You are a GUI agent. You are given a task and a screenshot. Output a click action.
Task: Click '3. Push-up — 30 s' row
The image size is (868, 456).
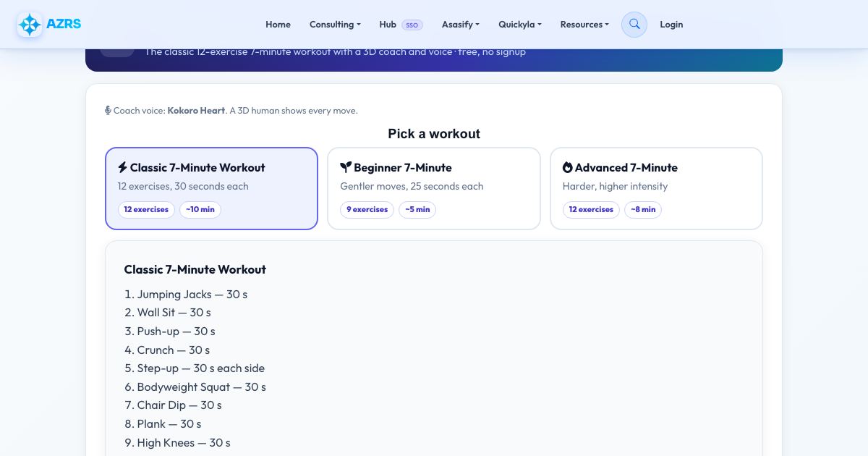170,332
